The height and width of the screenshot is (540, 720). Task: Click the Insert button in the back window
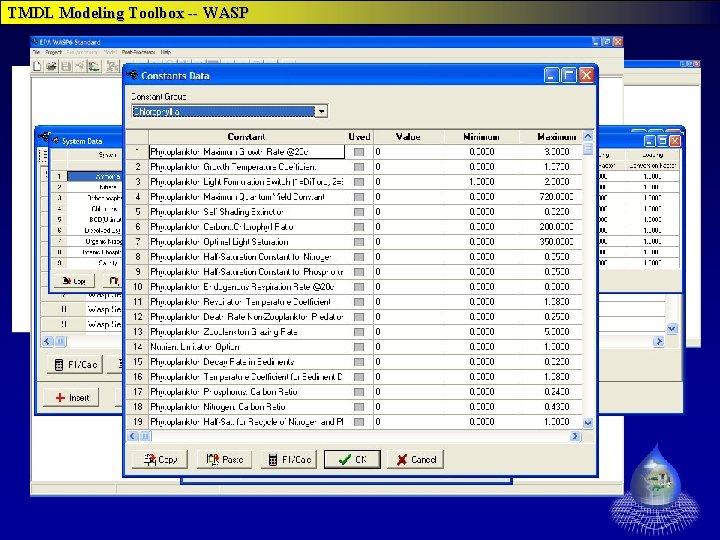[x=71, y=398]
